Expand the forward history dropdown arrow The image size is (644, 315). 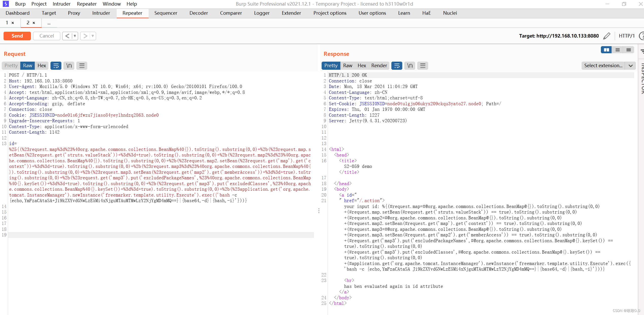(93, 36)
